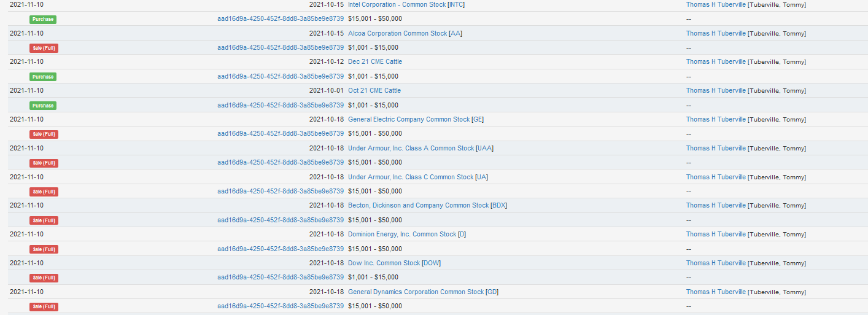Click Thomas H Tuberville in Oct 21 Cattle row
Screen dimensions: 868x315
click(716, 90)
